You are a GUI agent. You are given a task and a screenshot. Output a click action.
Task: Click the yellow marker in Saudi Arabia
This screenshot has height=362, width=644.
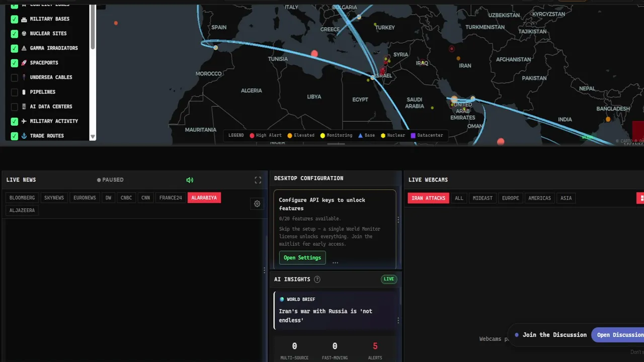[x=432, y=107]
